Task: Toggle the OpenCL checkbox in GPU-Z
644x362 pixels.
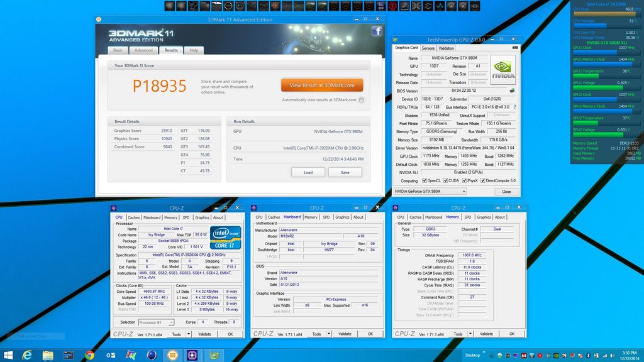Action: tap(425, 180)
